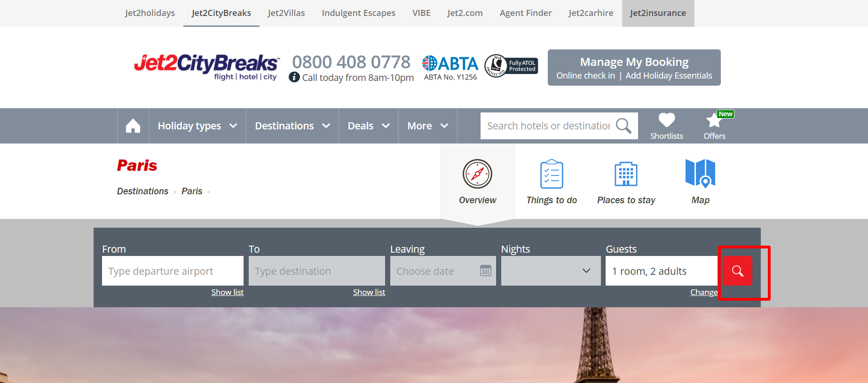The height and width of the screenshot is (383, 868).
Task: Select the Overview compass icon
Action: (477, 174)
